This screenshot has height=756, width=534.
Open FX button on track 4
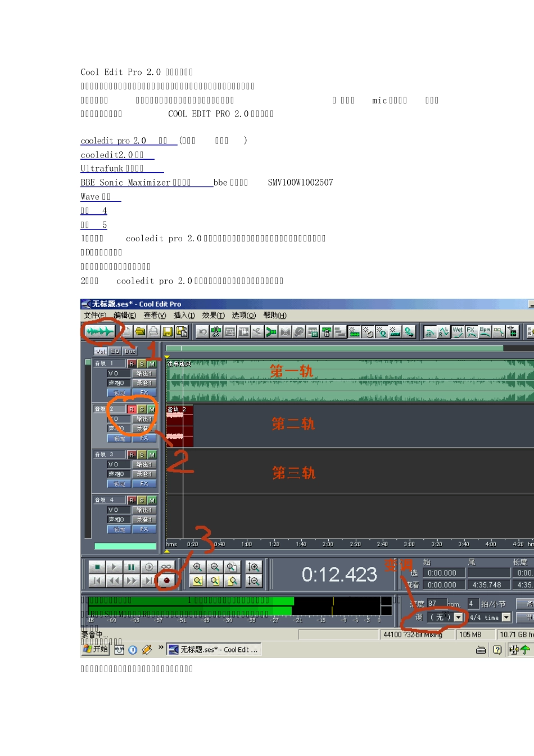tap(144, 529)
